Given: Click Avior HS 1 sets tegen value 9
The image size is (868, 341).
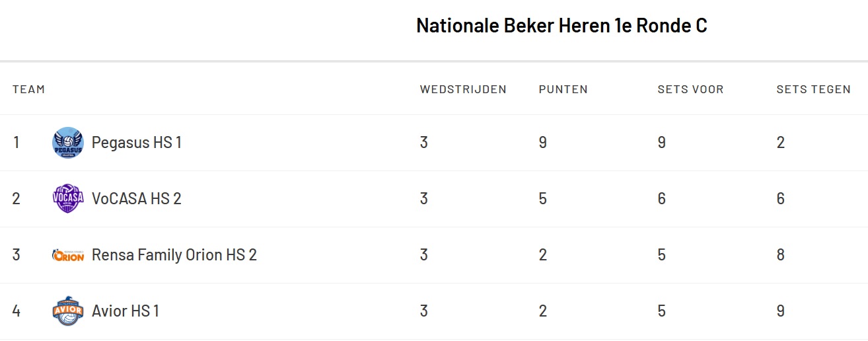Looking at the screenshot, I should 781,311.
